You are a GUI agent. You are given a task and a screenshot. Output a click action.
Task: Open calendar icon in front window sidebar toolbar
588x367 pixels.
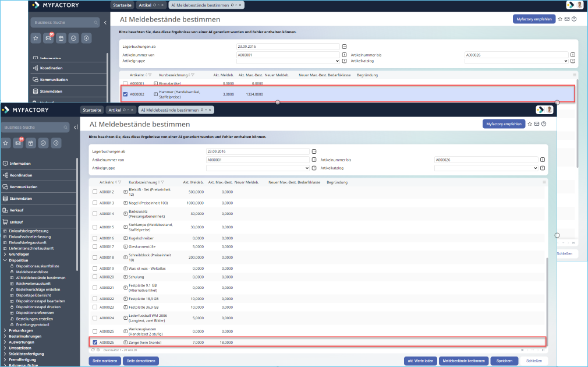(x=31, y=143)
